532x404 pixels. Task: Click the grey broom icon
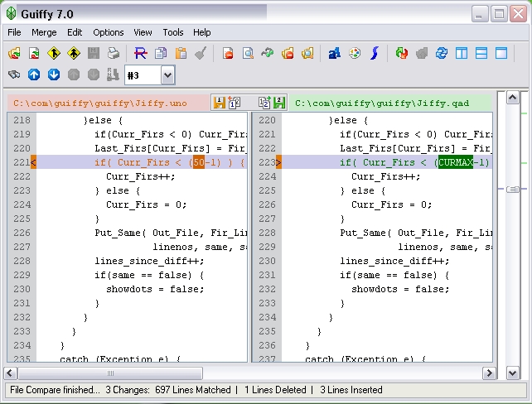(201, 53)
